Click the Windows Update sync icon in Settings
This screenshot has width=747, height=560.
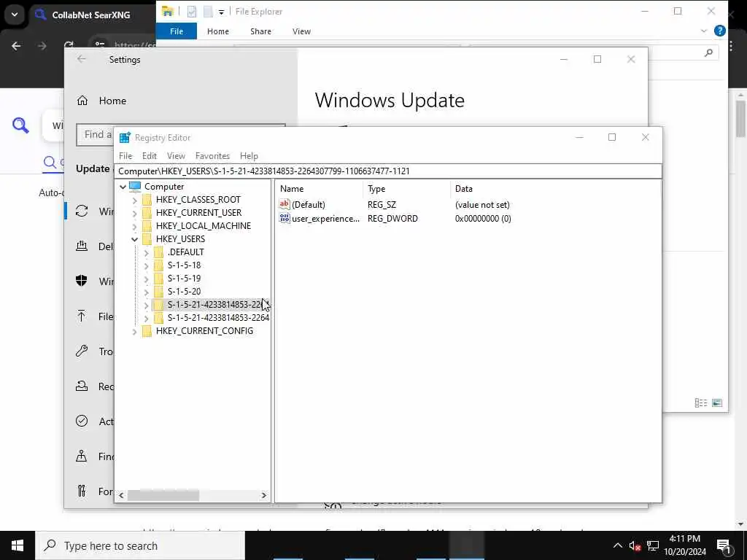click(x=82, y=211)
